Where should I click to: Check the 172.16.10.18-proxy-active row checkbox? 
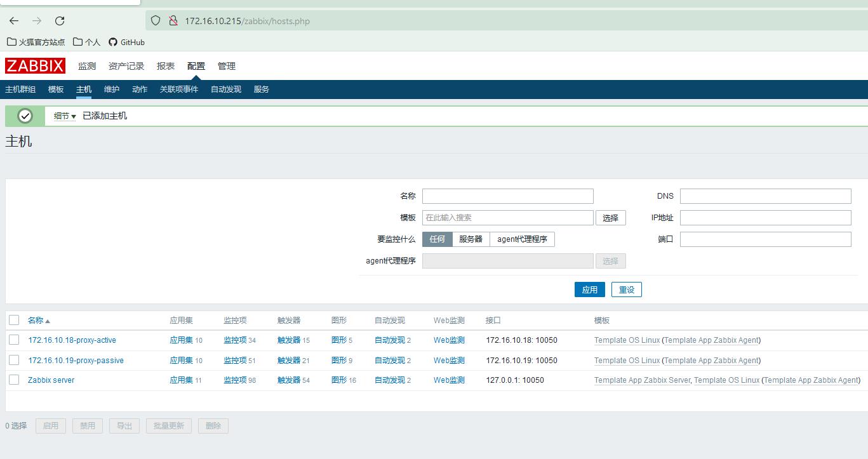(x=14, y=340)
